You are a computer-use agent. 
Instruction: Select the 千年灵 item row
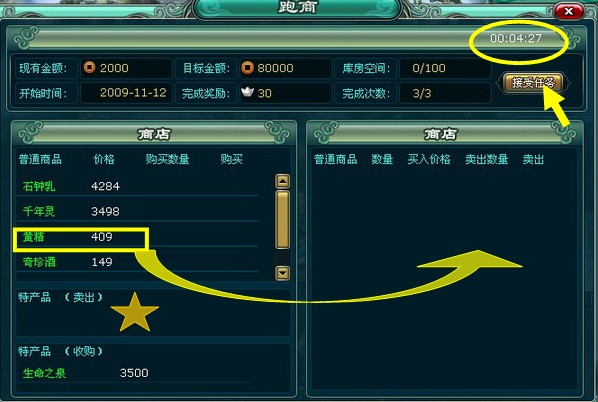pos(137,211)
